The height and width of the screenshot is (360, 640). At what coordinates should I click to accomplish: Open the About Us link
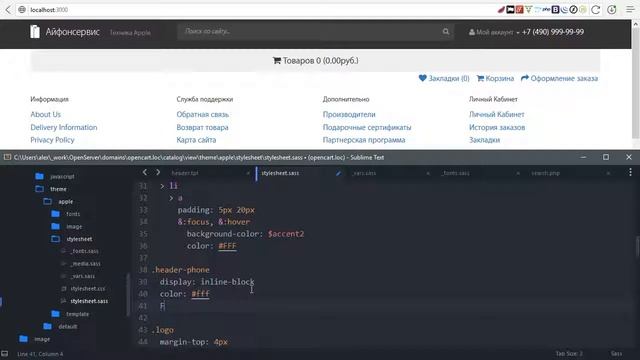[45, 114]
